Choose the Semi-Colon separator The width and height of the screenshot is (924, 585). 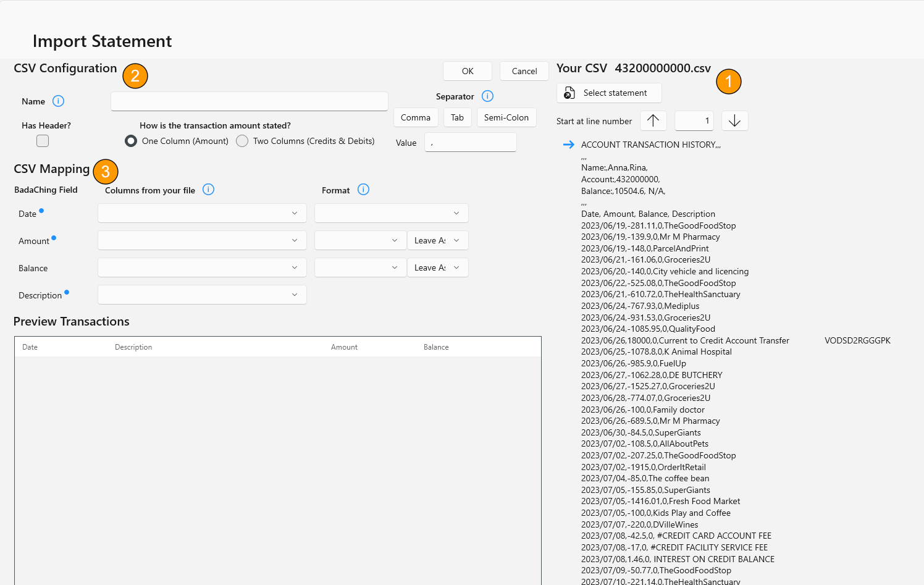[506, 117]
